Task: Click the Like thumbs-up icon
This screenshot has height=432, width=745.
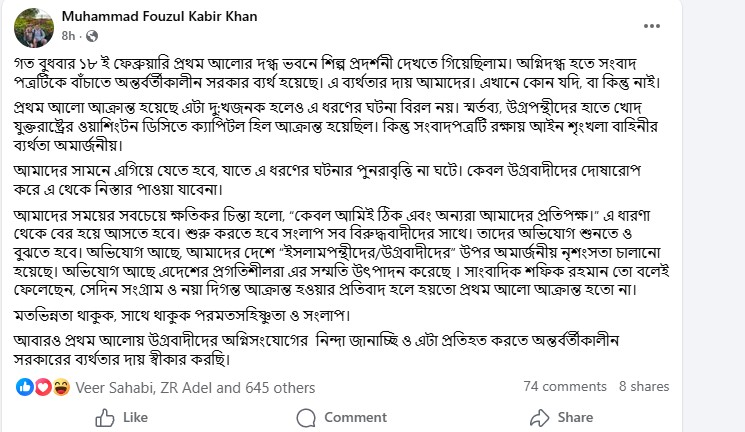Action: (x=102, y=417)
